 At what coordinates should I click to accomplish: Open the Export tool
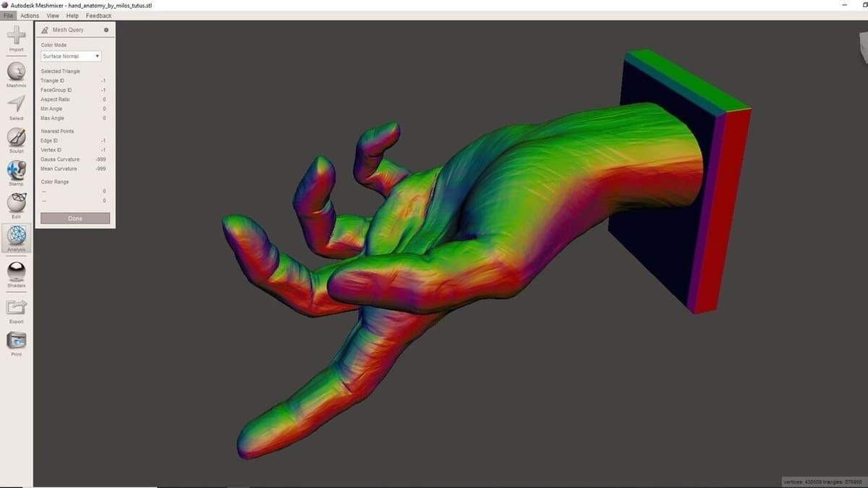click(16, 310)
